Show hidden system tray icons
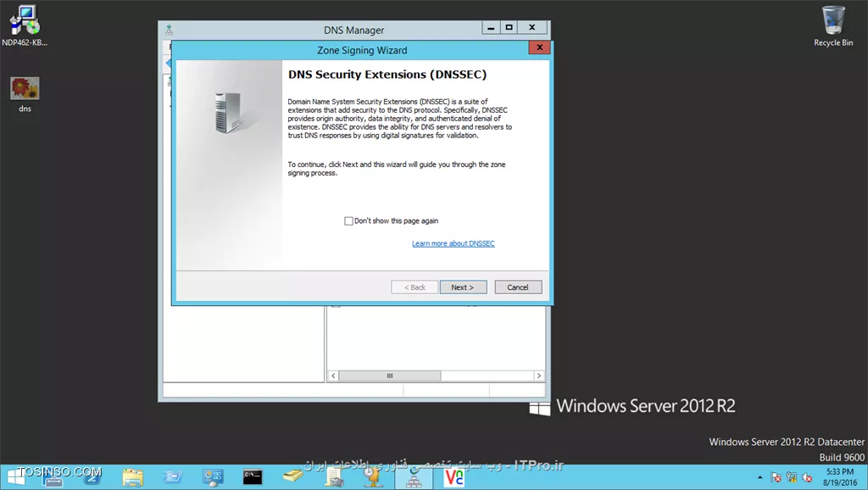The height and width of the screenshot is (490, 868). tap(760, 477)
